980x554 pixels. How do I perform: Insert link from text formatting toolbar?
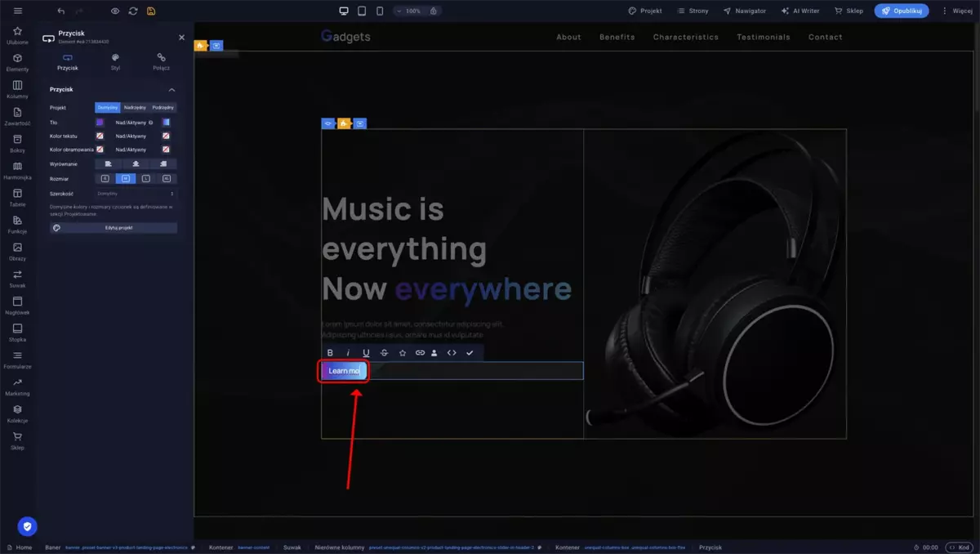tap(420, 353)
